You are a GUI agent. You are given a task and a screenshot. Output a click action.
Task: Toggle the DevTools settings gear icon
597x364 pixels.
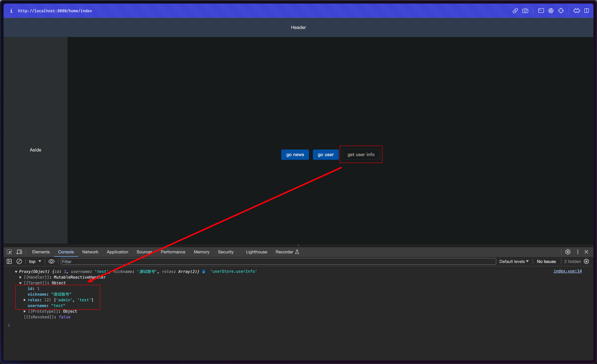click(568, 252)
